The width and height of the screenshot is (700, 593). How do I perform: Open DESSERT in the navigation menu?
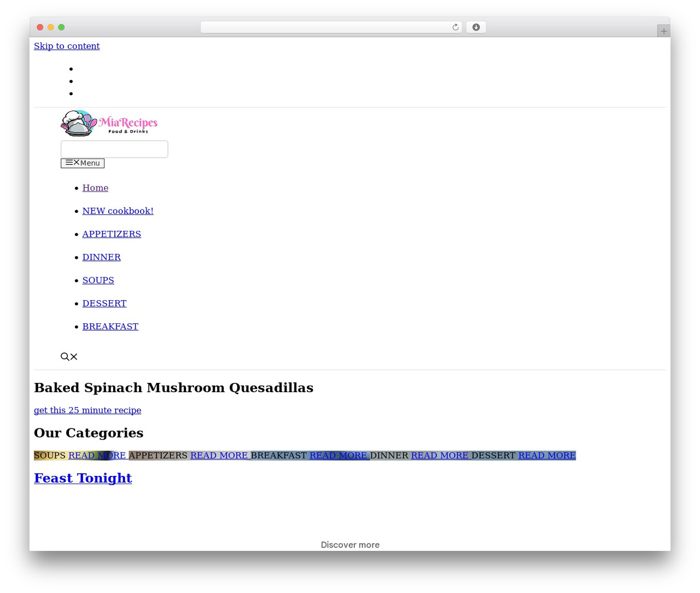coord(104,303)
